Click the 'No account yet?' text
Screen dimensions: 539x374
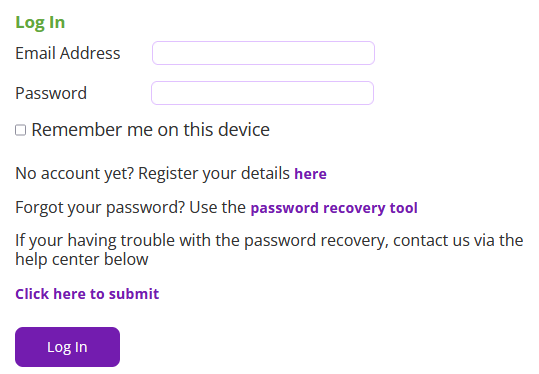click(x=75, y=173)
